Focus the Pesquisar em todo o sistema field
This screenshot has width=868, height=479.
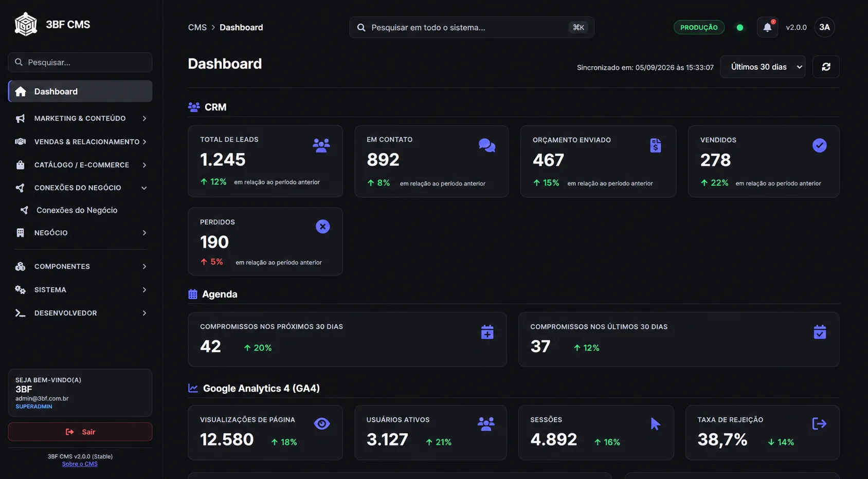pos(472,27)
